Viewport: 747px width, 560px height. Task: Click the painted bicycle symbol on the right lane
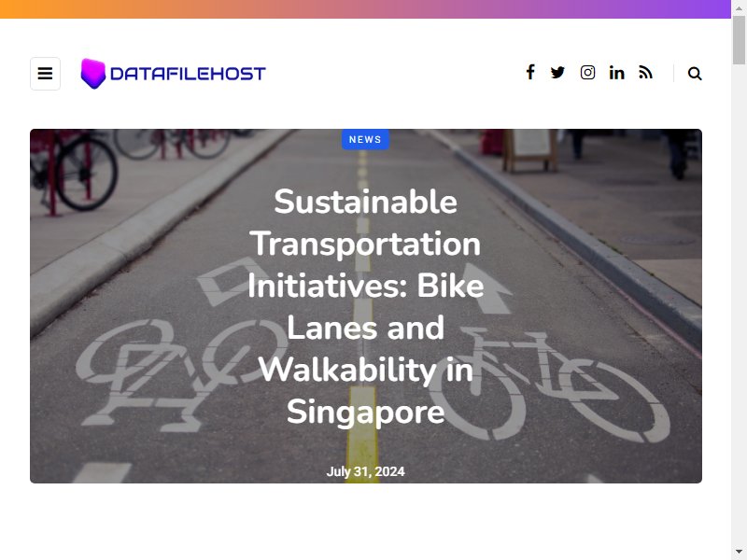548,385
